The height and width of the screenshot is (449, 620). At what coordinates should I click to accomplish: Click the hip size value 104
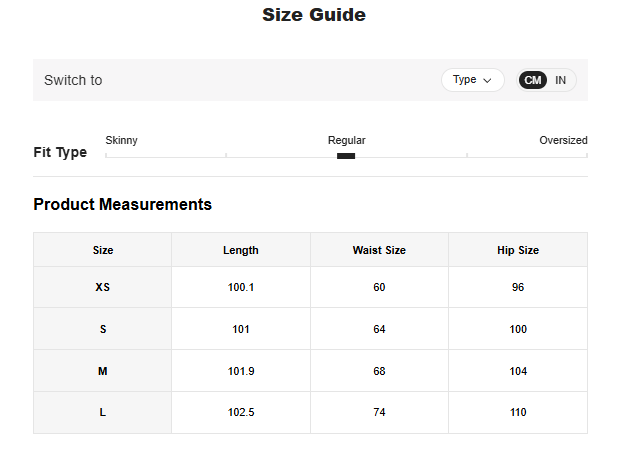point(517,371)
